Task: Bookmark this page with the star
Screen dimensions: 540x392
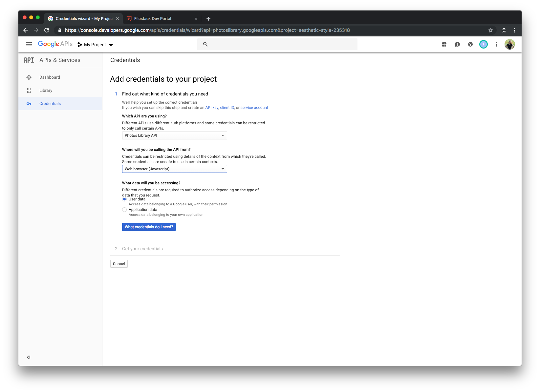Action: pos(491,30)
